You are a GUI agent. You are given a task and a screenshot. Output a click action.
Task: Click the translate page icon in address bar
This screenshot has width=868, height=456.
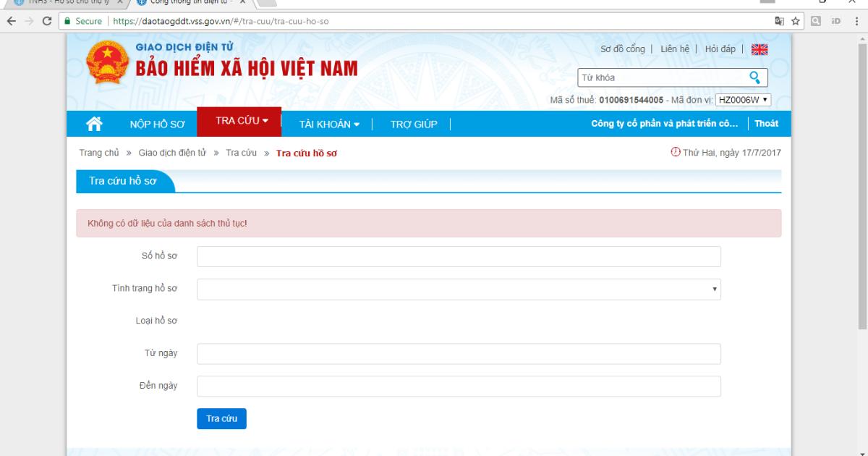[778, 21]
